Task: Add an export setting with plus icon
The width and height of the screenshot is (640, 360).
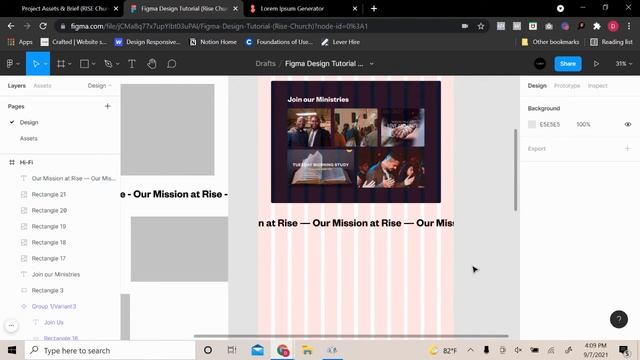Action: point(628,149)
